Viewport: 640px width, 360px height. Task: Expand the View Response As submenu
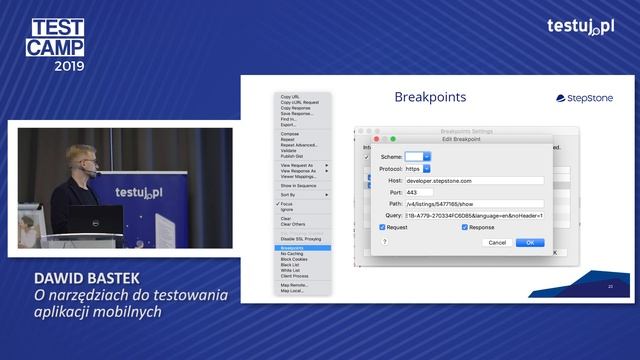click(303, 171)
